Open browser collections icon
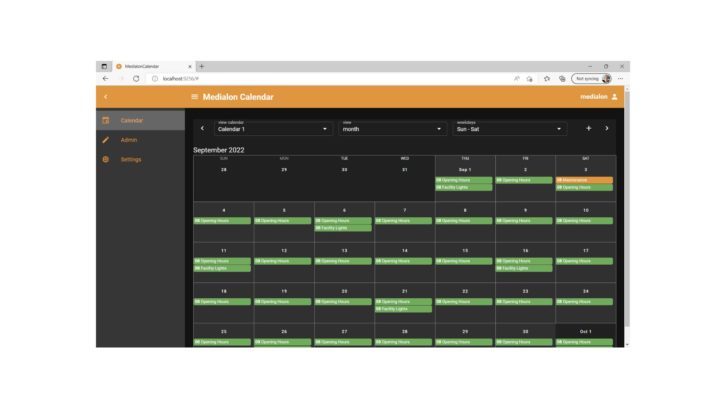The width and height of the screenshot is (726, 408). 562,79
